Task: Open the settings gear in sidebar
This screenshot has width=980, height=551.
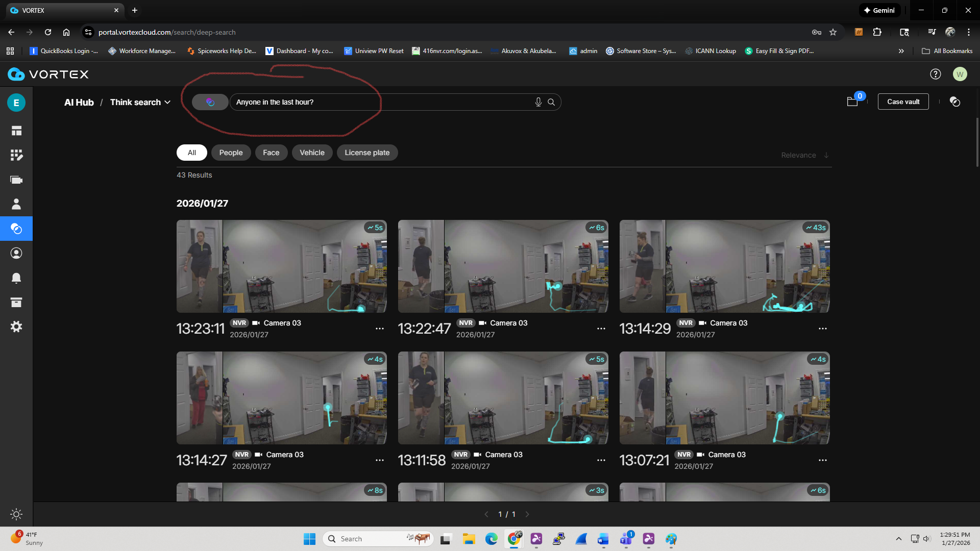Action: [x=16, y=327]
